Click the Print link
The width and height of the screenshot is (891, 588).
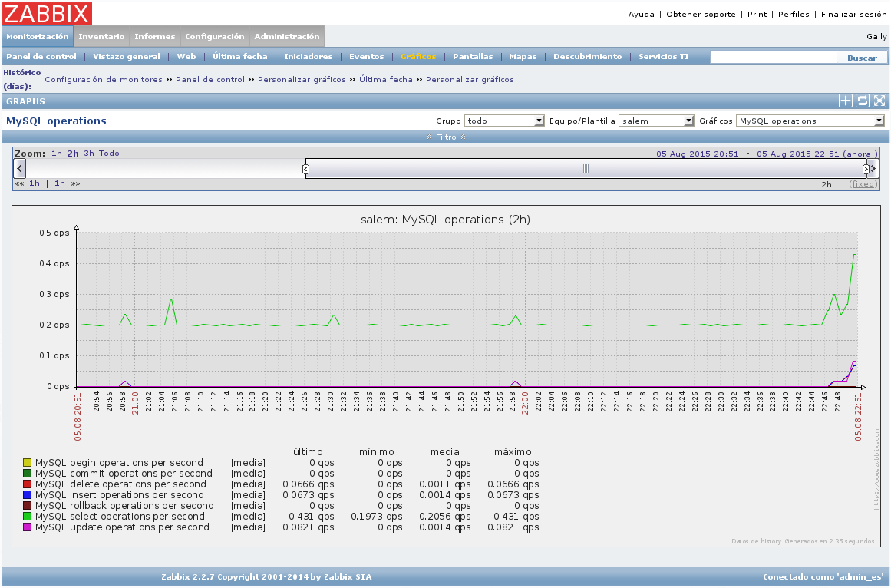point(757,15)
